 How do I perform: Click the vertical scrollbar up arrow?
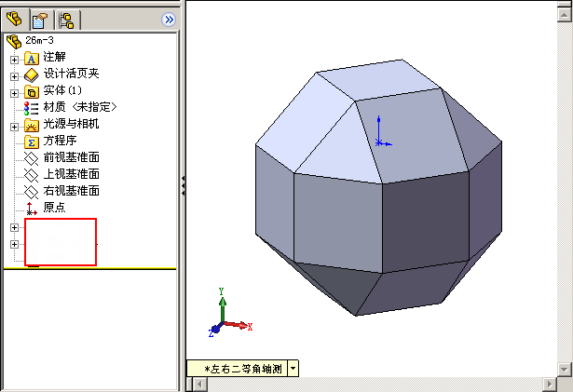pos(564,14)
